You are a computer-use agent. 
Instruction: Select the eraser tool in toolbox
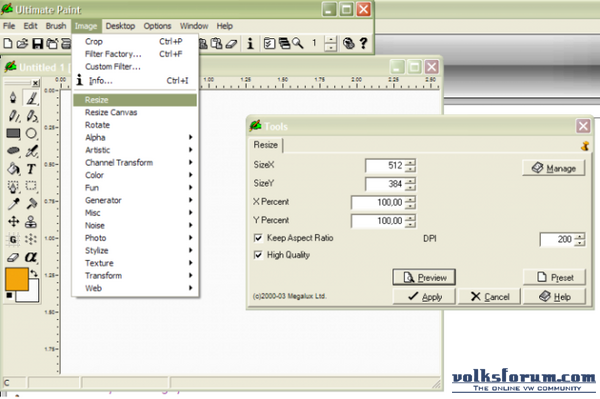pyautogui.click(x=13, y=257)
